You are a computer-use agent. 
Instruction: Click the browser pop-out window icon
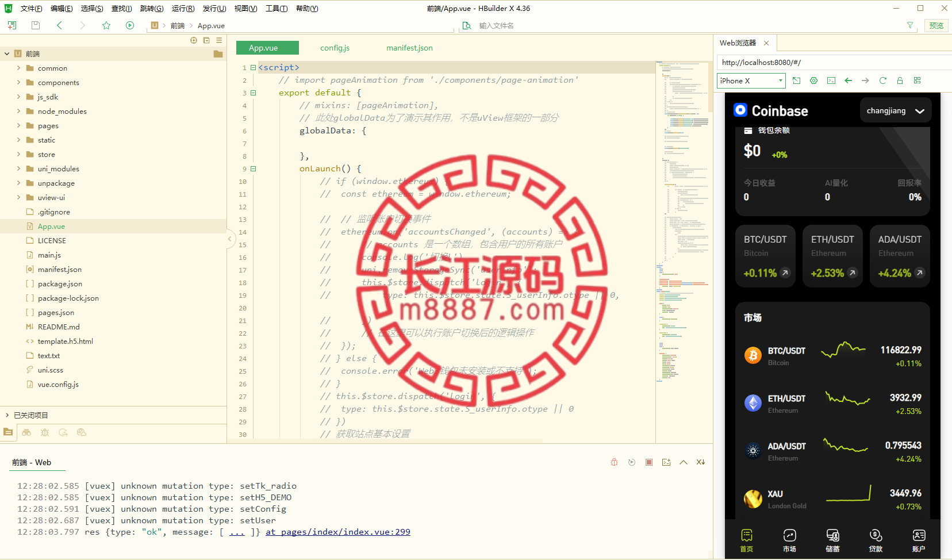pos(796,80)
